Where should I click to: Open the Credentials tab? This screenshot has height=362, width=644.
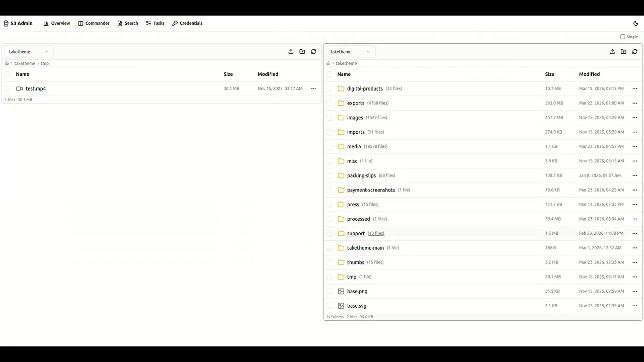[x=187, y=23]
